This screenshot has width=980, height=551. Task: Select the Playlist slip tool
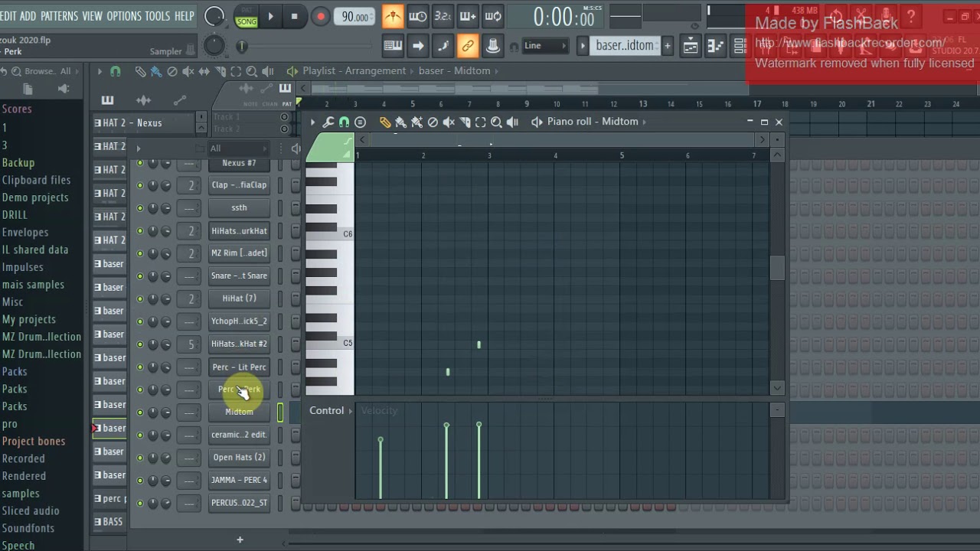[204, 71]
